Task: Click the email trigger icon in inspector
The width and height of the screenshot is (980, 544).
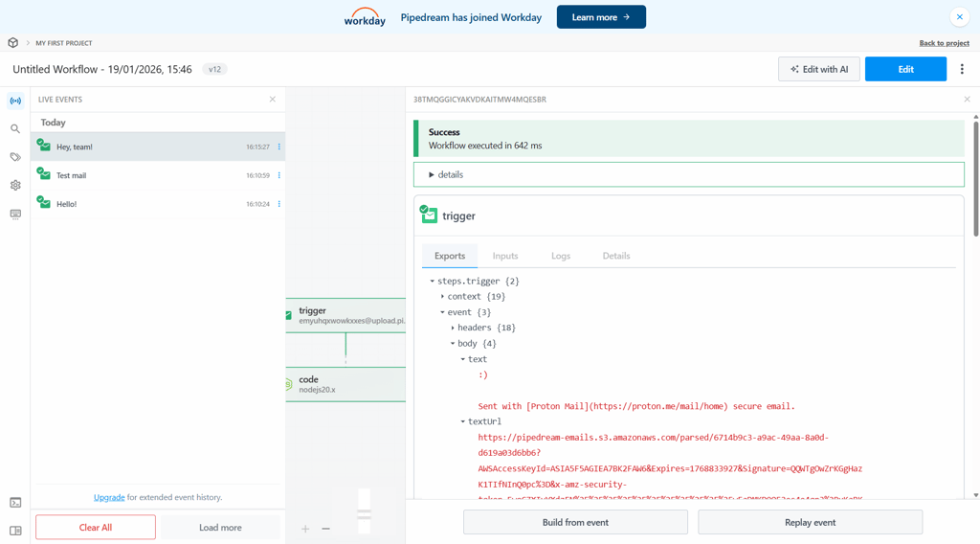Action: click(429, 215)
